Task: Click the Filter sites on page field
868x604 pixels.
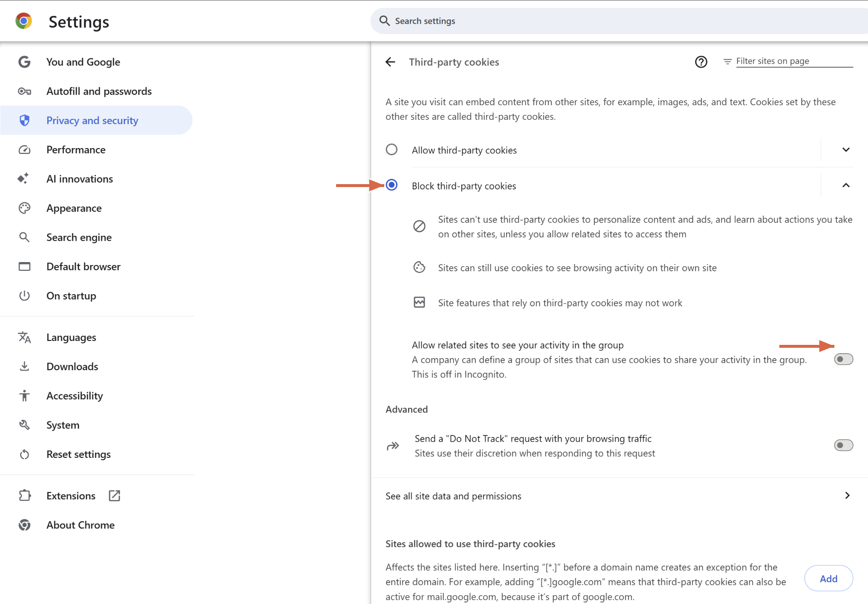Action: point(794,61)
